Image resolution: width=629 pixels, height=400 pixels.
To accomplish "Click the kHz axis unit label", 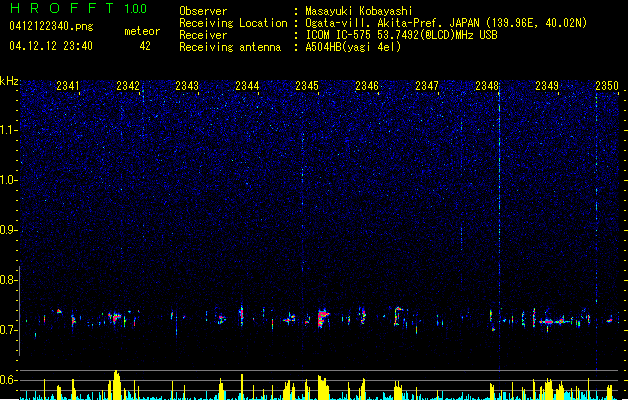I will [9, 81].
